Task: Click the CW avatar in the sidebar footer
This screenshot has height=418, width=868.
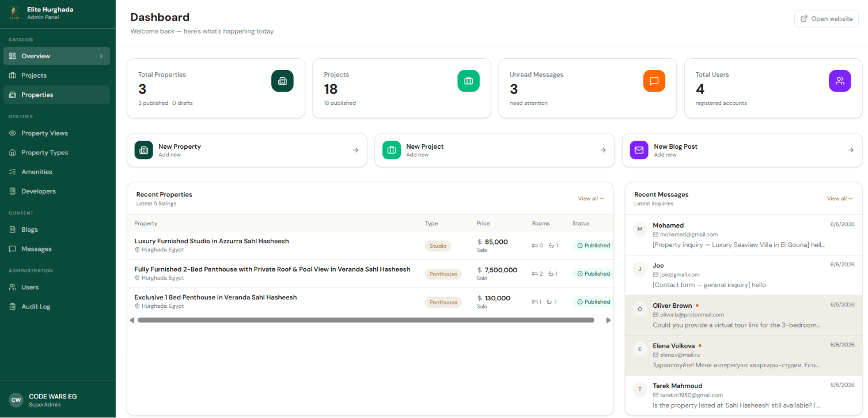Action: click(x=16, y=400)
